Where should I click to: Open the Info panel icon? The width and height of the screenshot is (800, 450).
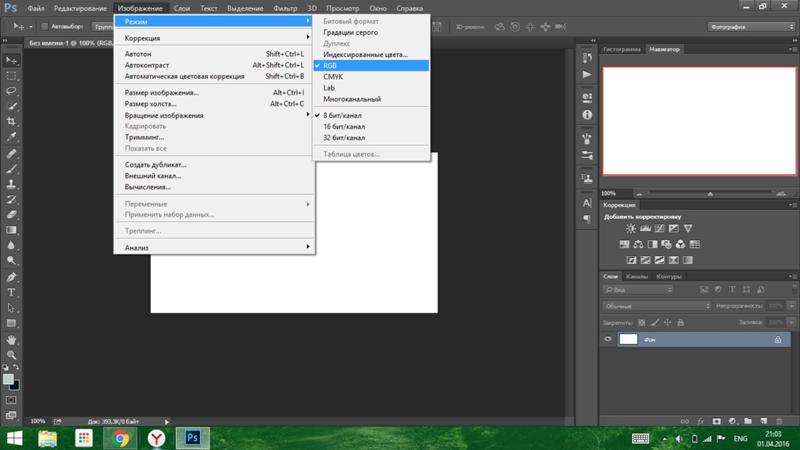click(587, 115)
